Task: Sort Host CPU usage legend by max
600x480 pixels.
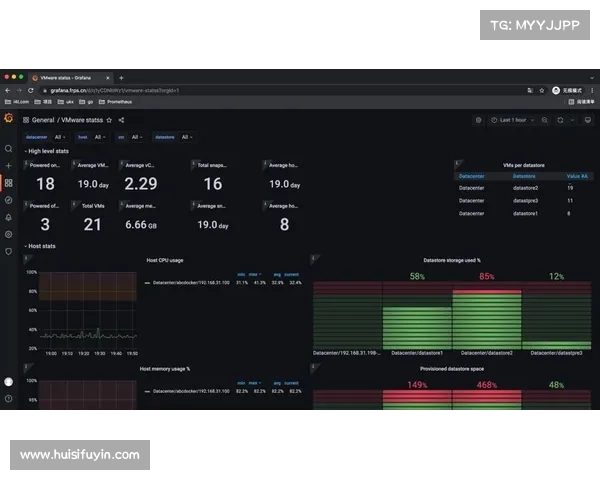Action: [x=254, y=274]
